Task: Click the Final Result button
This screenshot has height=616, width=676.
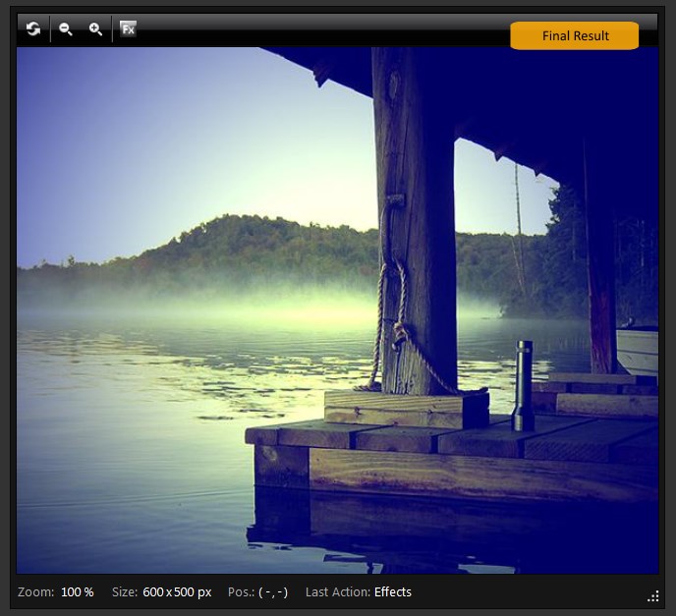Action: (x=574, y=35)
